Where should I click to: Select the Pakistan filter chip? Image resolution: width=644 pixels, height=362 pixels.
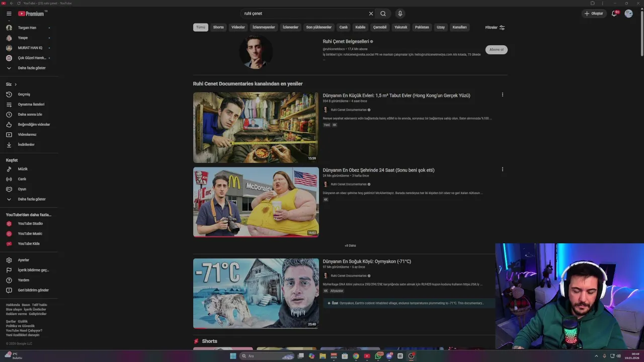[x=422, y=27]
